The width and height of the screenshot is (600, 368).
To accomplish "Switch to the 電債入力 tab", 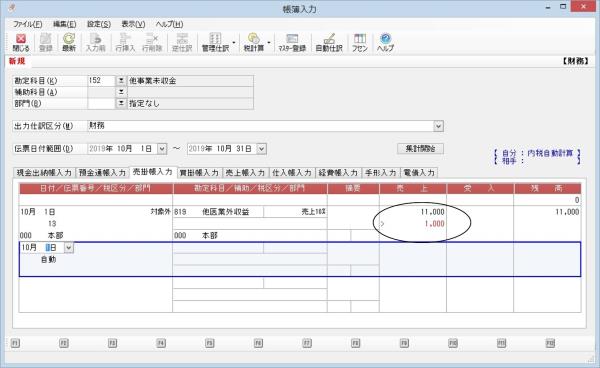I will click(x=419, y=173).
